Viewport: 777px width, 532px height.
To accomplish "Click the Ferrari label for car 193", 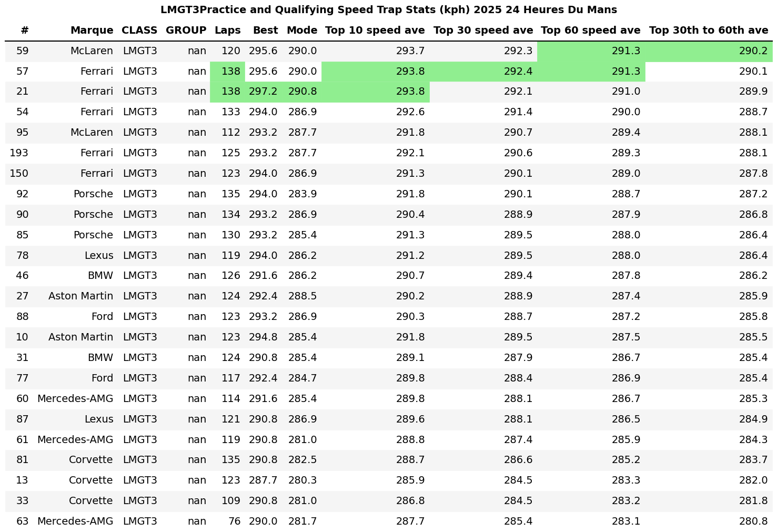I will [x=97, y=153].
